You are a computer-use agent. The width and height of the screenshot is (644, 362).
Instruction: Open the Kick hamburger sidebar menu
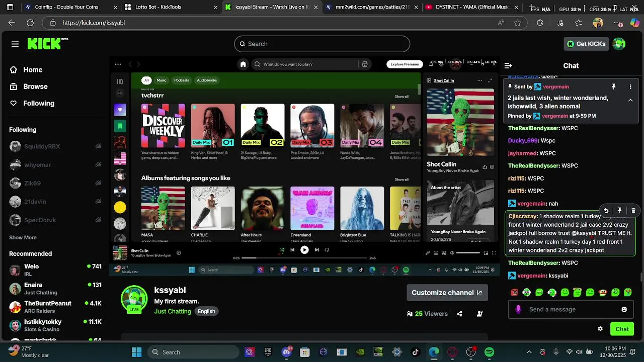pos(15,44)
